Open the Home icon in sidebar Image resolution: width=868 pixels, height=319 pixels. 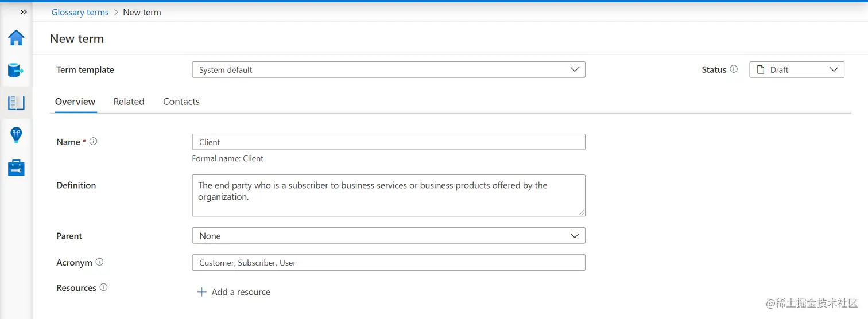coord(16,38)
